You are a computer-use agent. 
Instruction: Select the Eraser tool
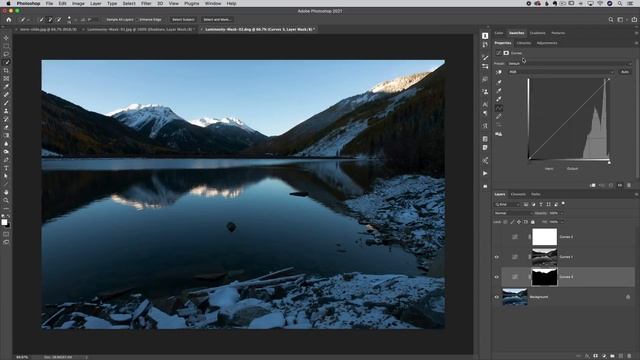[x=6, y=127]
